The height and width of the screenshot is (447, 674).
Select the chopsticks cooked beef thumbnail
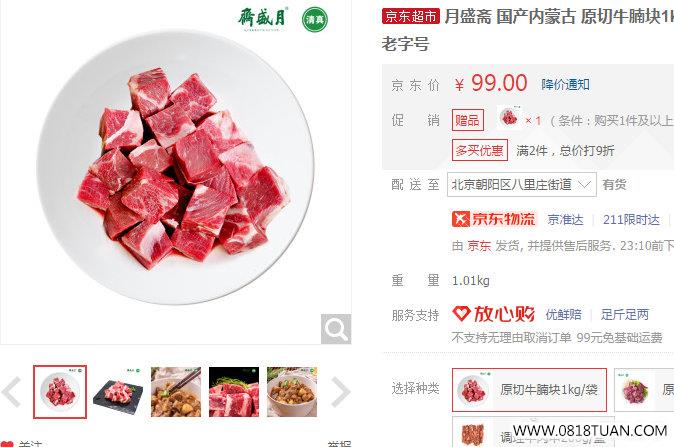[x=176, y=392]
